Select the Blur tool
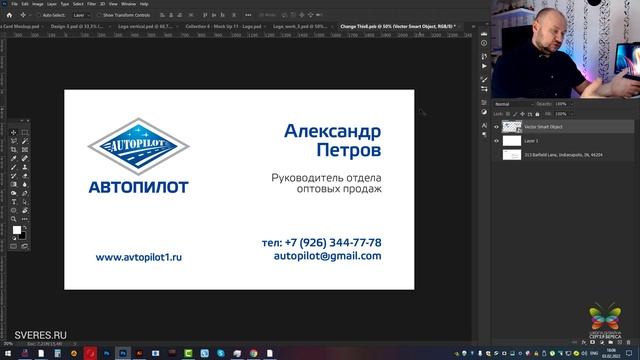Viewport: 640px width, 360px height. tap(25, 184)
